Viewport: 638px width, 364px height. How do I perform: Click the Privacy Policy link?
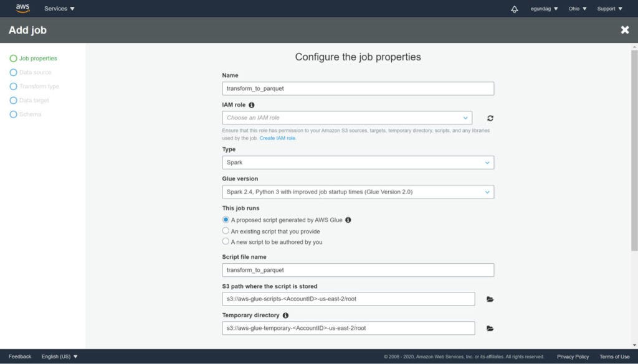click(573, 356)
